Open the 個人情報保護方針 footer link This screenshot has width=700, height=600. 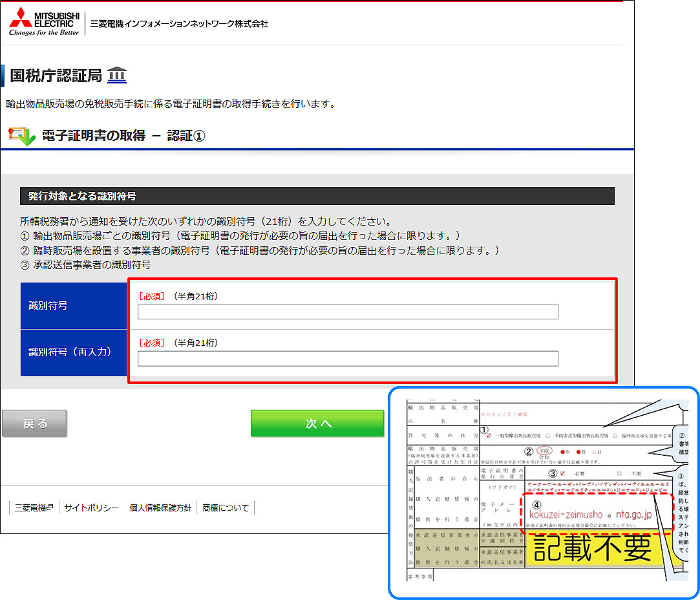160,508
